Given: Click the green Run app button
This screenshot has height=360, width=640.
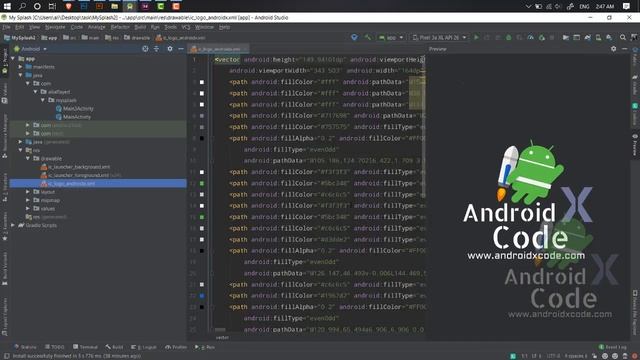Looking at the screenshot, I should click(476, 38).
